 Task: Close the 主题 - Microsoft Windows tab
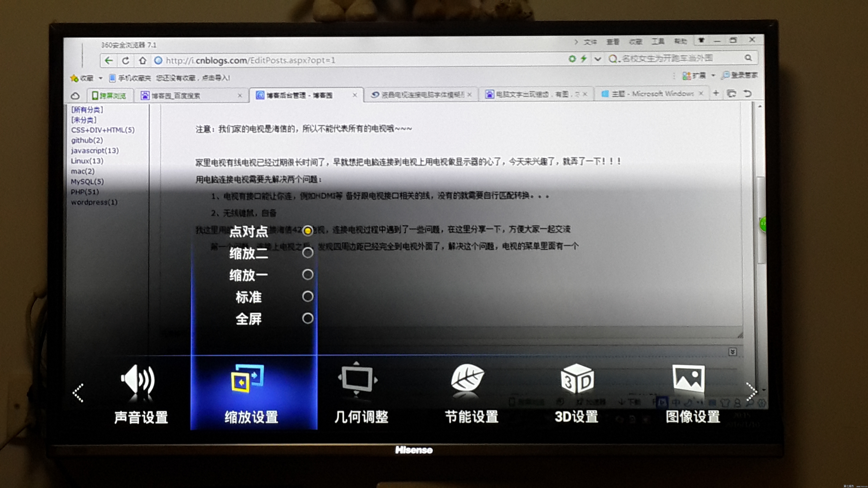pos(701,93)
